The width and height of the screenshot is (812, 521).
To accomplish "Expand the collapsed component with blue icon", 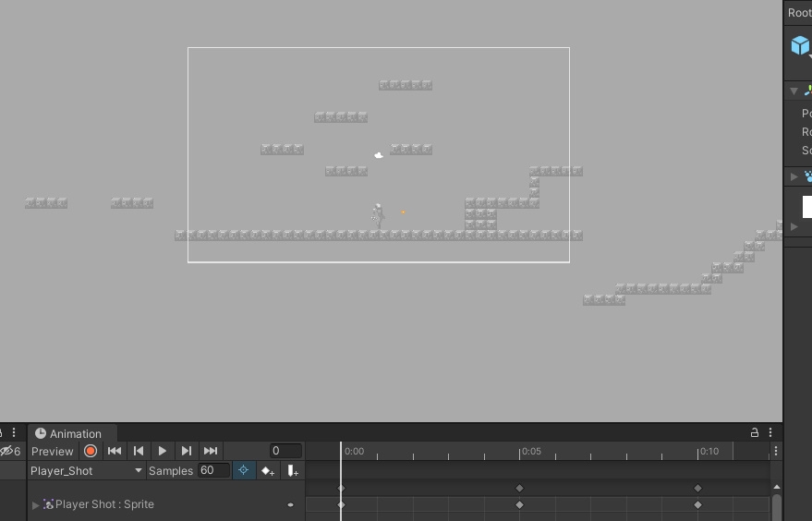I will coord(794,176).
